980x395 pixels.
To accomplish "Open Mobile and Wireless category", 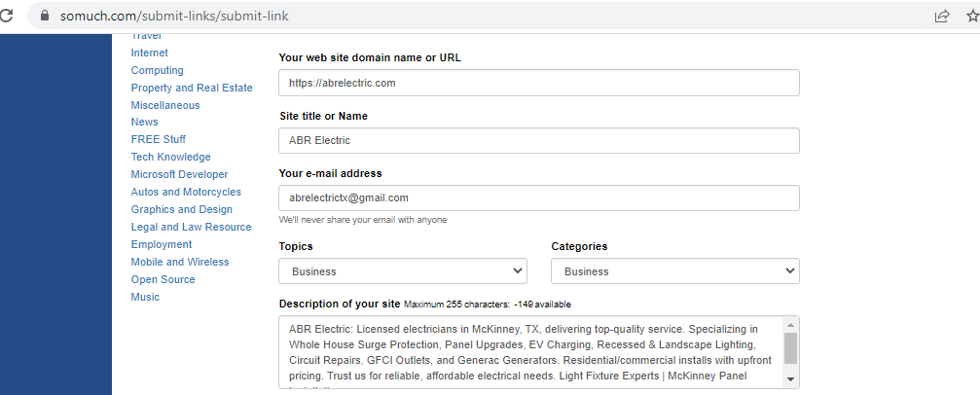I will tap(180, 262).
